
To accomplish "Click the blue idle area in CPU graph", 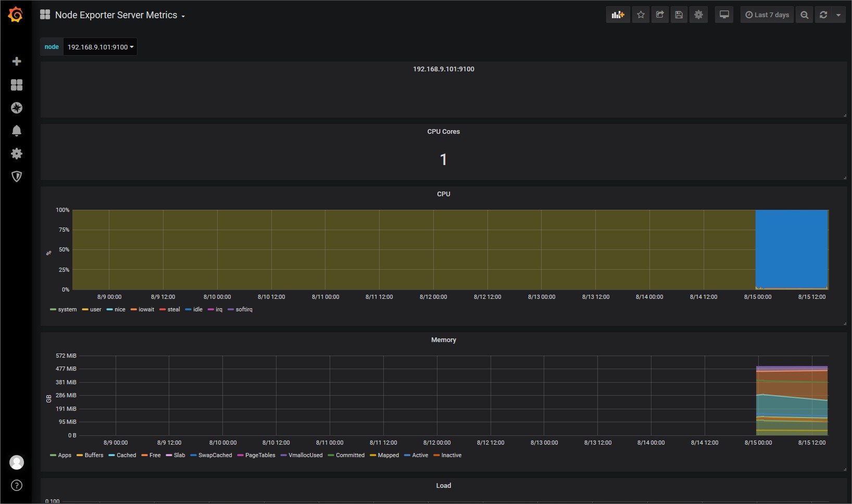I will pos(792,249).
